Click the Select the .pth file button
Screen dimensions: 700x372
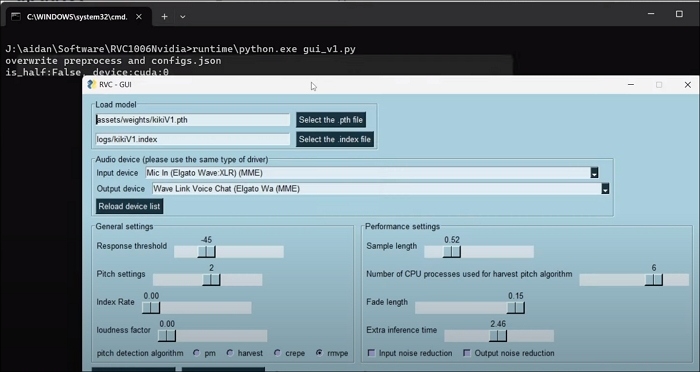(x=331, y=120)
